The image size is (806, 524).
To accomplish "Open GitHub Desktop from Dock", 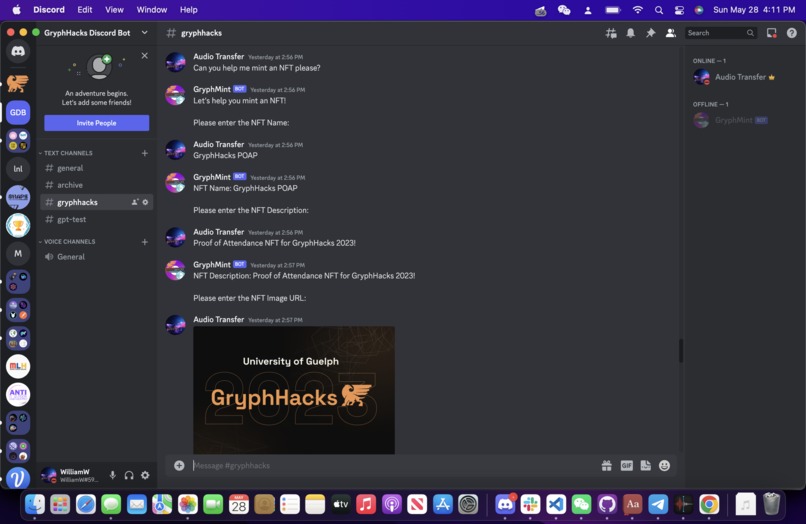I will click(607, 504).
